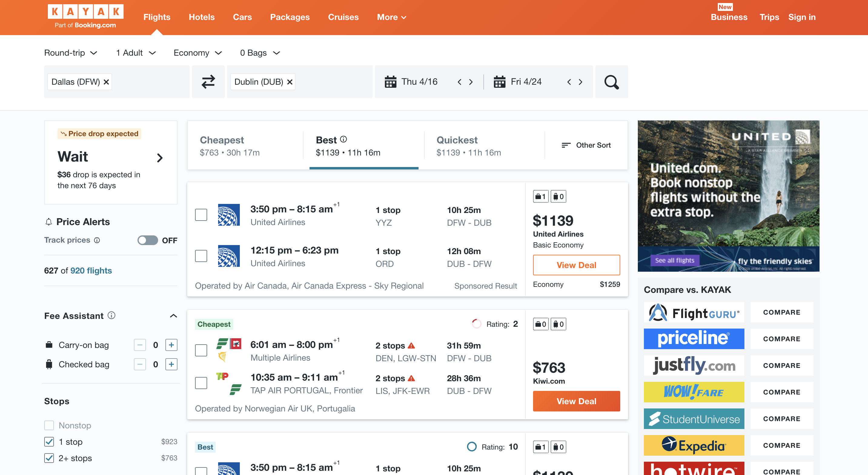Sort results by Cheapest

[x=245, y=146]
